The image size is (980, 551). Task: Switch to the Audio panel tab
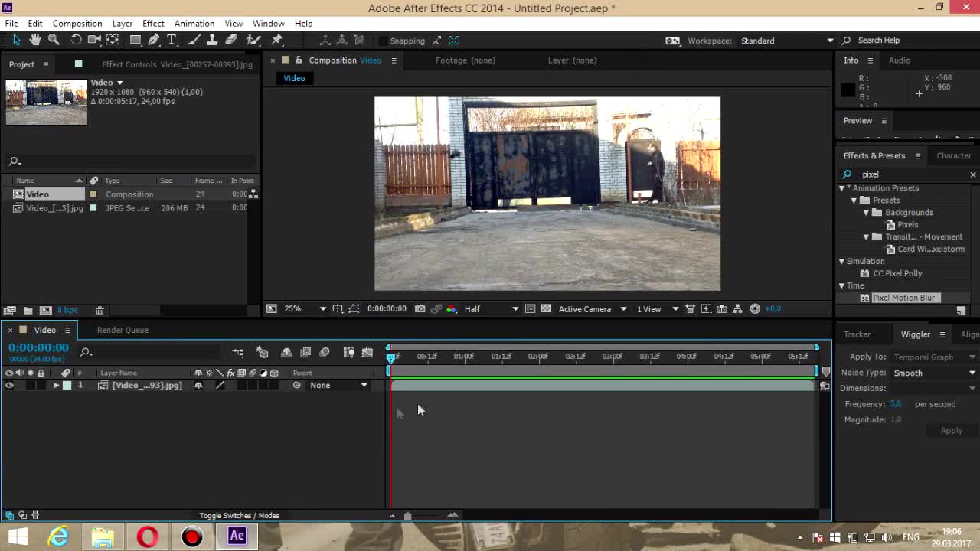pyautogui.click(x=899, y=60)
